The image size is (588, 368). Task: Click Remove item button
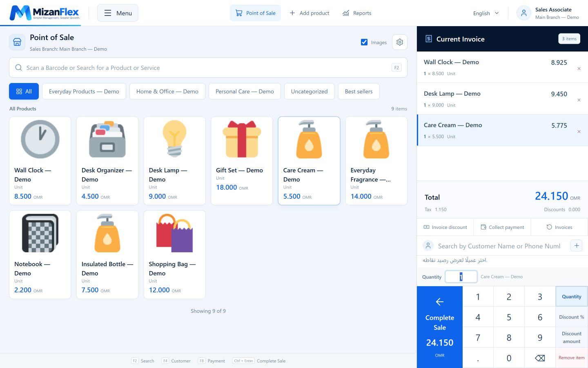(572, 358)
